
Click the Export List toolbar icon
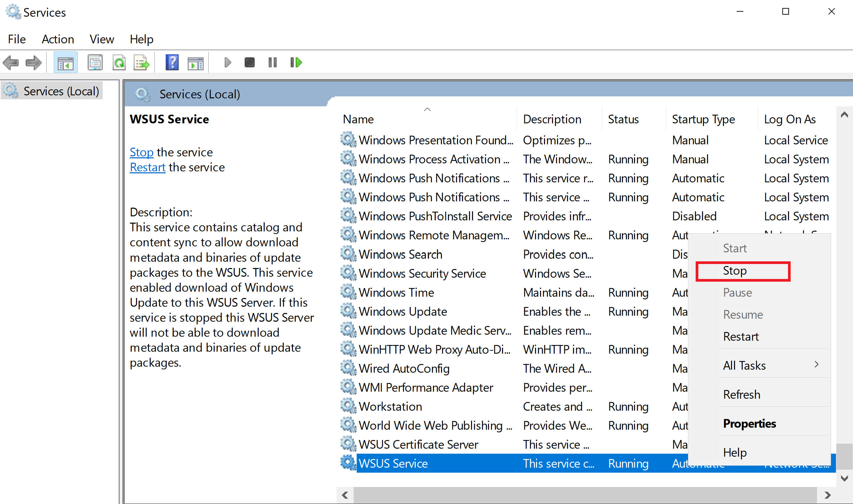point(141,62)
